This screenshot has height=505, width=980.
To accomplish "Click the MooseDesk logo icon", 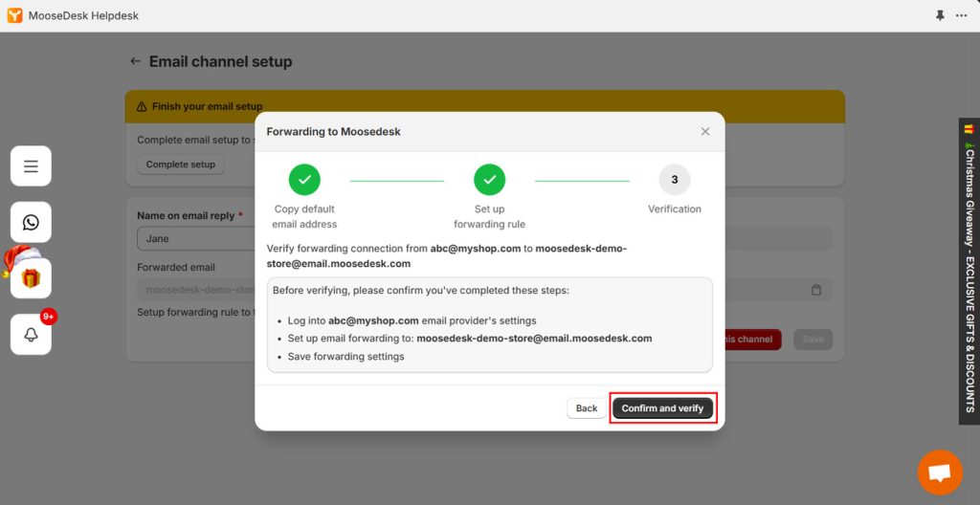I will click(14, 15).
